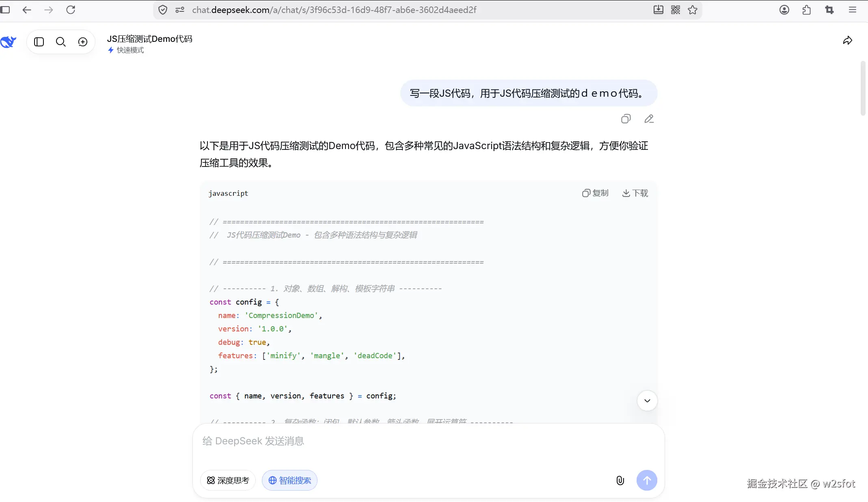
Task: Click the chat title JS压缩测试Demo代码
Action: click(x=150, y=39)
